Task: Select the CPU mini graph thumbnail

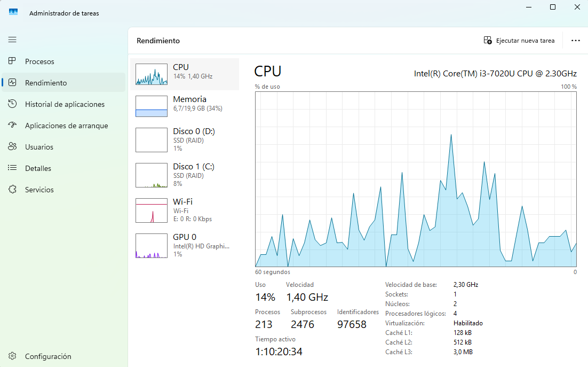Action: [x=152, y=74]
